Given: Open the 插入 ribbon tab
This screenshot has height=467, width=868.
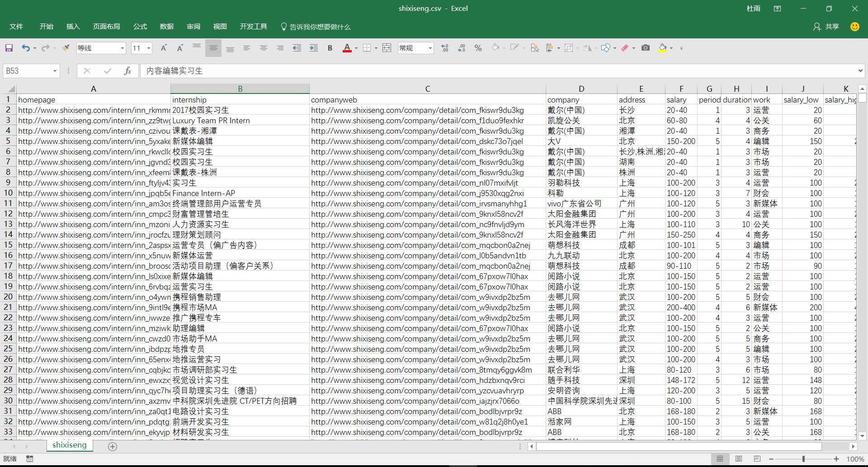Looking at the screenshot, I should pyautogui.click(x=73, y=27).
